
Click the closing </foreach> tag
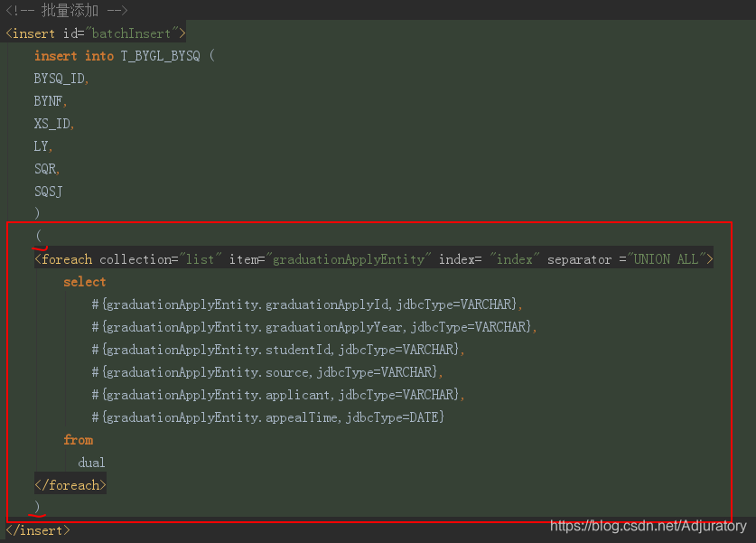coord(70,485)
